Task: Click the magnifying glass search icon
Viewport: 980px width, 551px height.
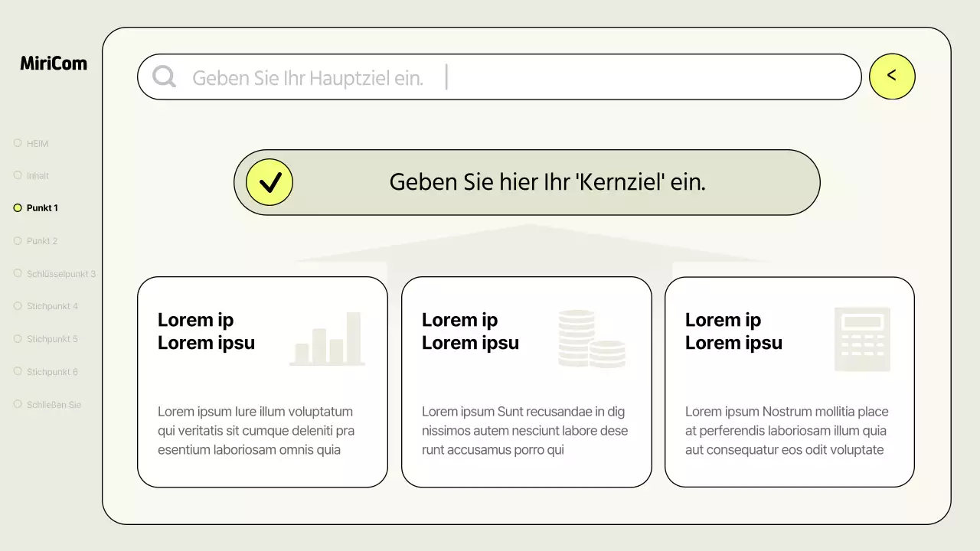Action: click(163, 77)
